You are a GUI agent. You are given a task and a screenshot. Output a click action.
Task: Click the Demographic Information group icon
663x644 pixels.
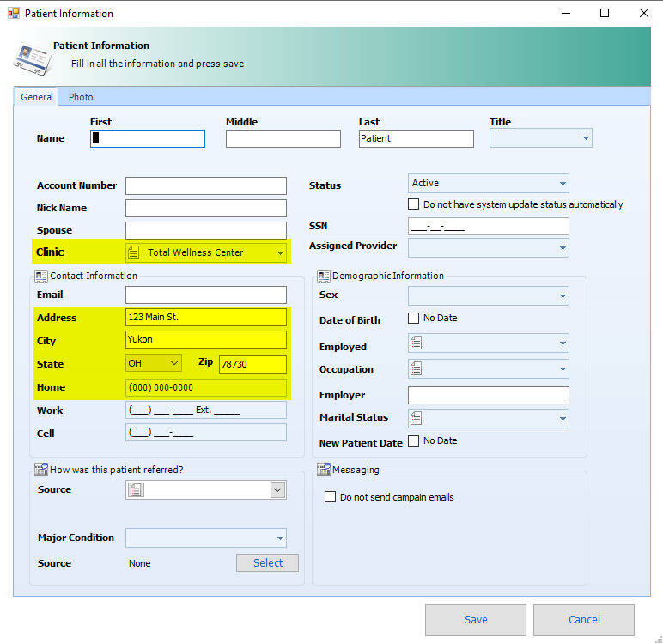[x=324, y=276]
